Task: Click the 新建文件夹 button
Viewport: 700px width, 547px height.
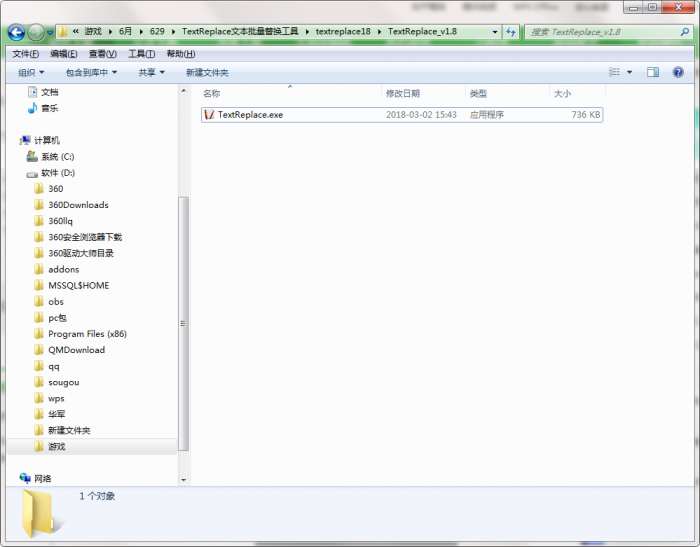Action: click(x=207, y=72)
